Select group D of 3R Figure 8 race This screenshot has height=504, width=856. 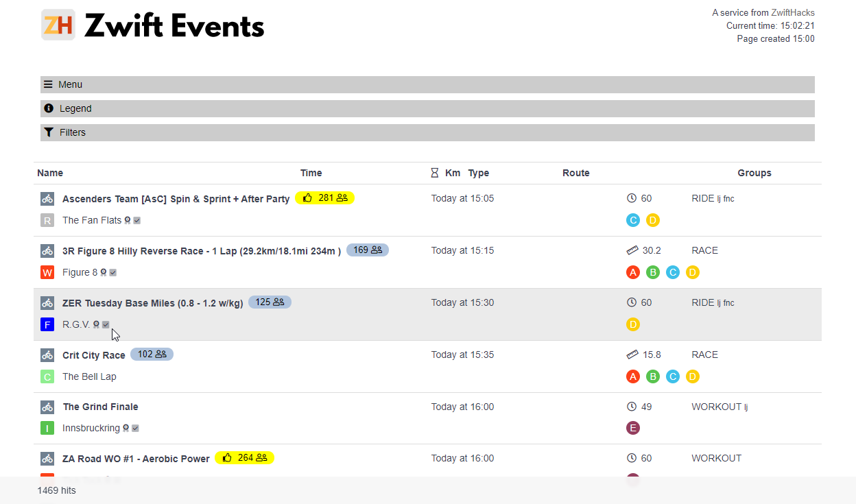[693, 272]
